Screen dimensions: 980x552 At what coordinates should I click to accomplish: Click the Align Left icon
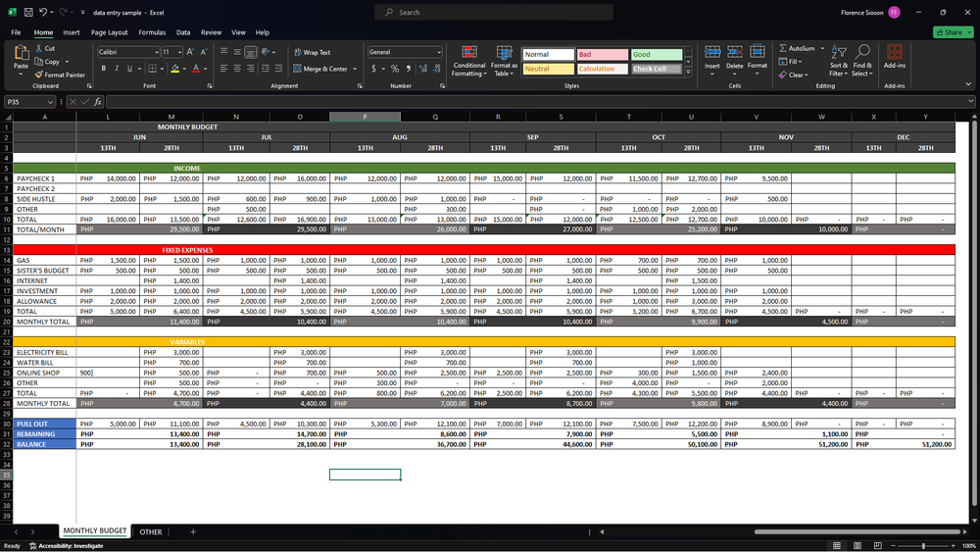[x=223, y=68]
